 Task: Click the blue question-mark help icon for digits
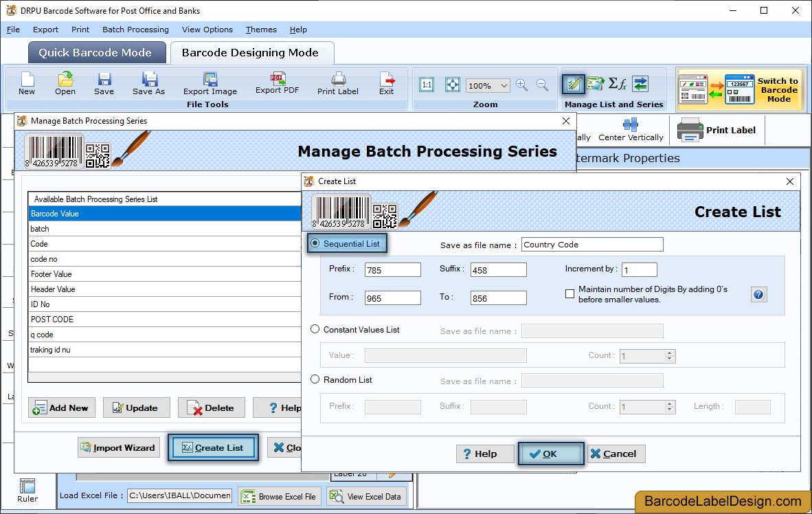coord(758,294)
